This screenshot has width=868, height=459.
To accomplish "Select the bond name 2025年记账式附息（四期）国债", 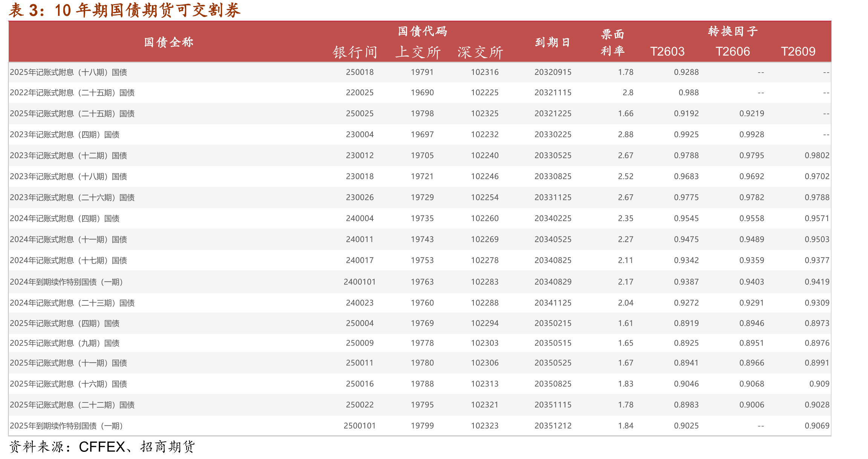I will pos(65,323).
